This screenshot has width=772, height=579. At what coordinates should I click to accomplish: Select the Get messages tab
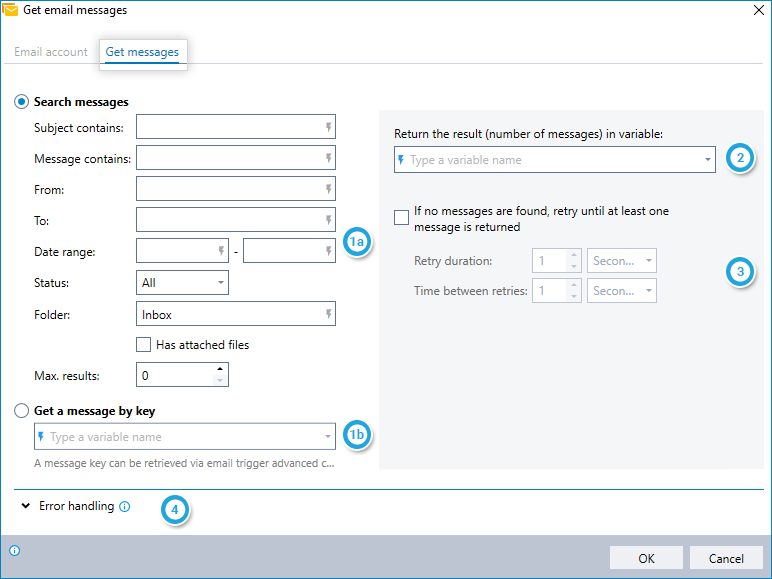coord(142,52)
